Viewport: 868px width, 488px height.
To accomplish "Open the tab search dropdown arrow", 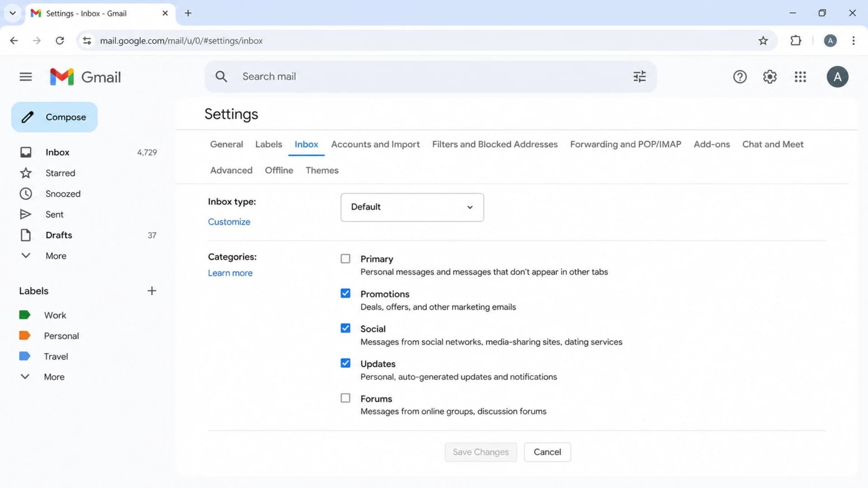I will point(13,13).
